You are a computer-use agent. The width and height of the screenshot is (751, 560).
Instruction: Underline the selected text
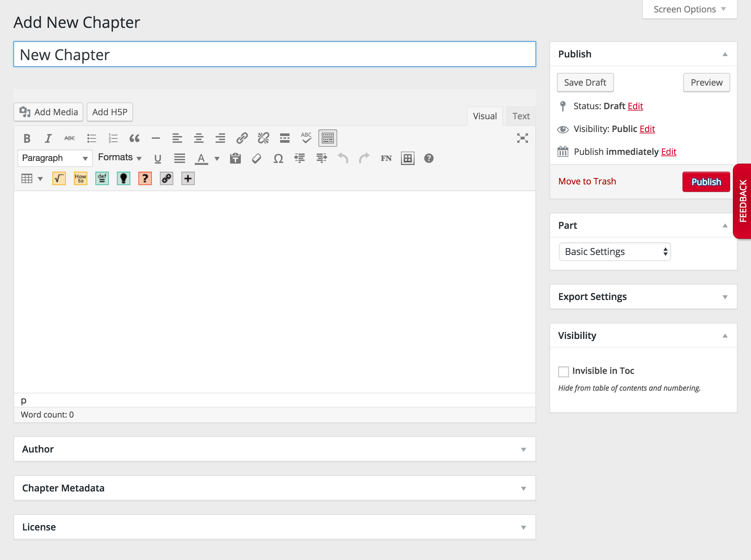click(x=158, y=158)
